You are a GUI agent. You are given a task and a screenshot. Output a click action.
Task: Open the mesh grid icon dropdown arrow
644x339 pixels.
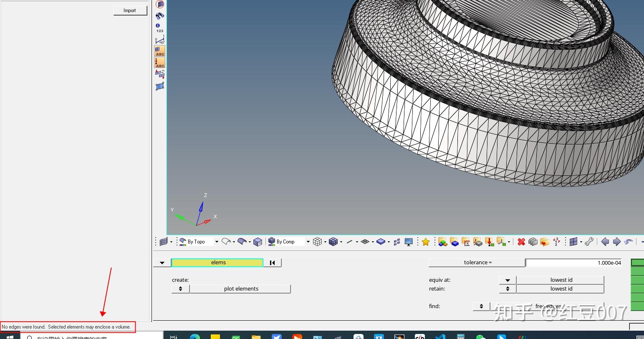pos(171,242)
